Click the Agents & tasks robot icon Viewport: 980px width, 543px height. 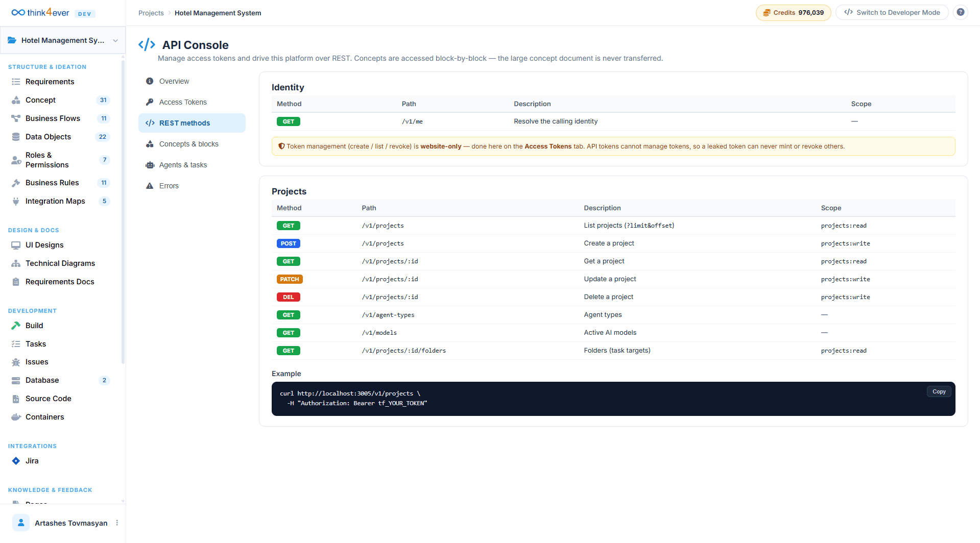coord(150,165)
